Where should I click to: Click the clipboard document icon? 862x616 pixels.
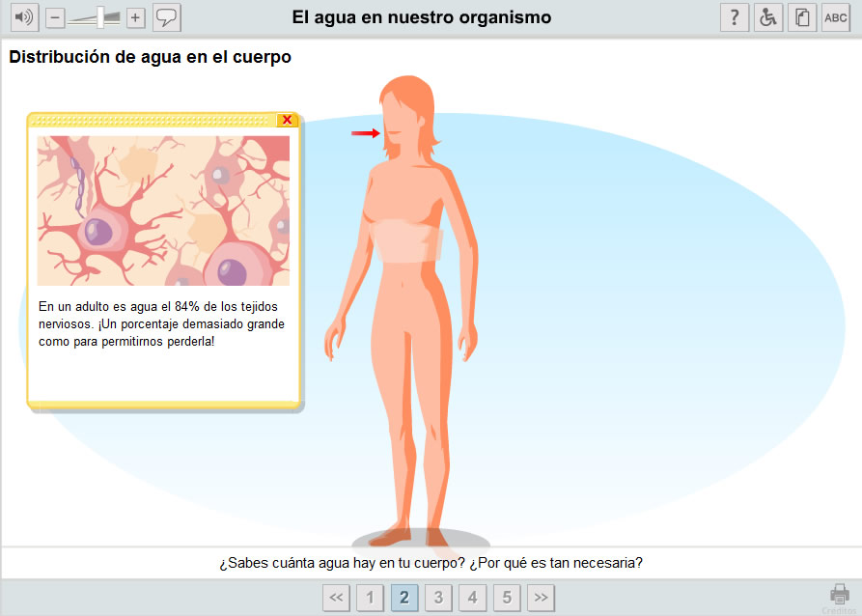tap(802, 17)
